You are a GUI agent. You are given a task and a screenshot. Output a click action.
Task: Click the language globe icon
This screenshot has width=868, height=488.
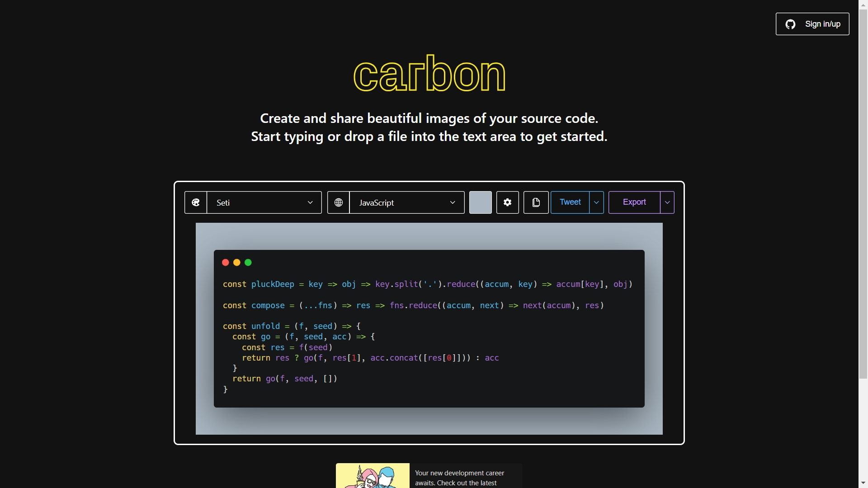pyautogui.click(x=339, y=202)
